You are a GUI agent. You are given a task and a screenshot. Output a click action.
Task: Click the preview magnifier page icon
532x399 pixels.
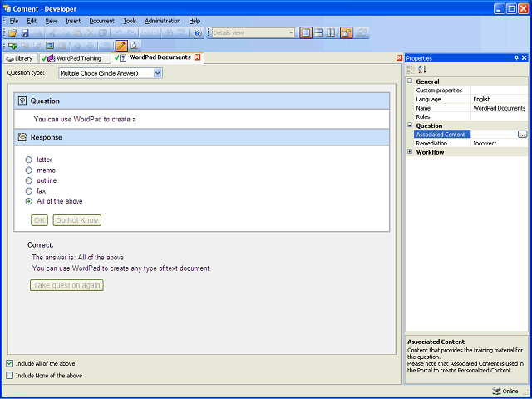click(134, 46)
